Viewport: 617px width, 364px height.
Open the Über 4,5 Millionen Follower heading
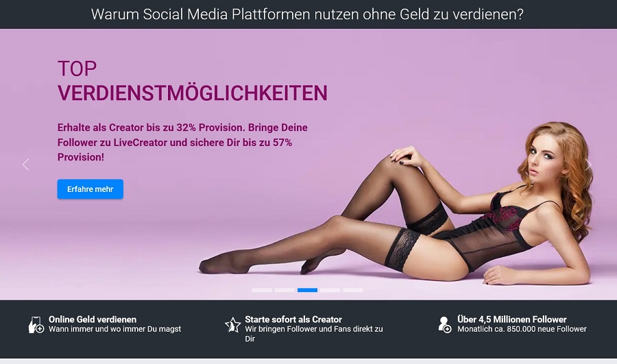point(512,319)
